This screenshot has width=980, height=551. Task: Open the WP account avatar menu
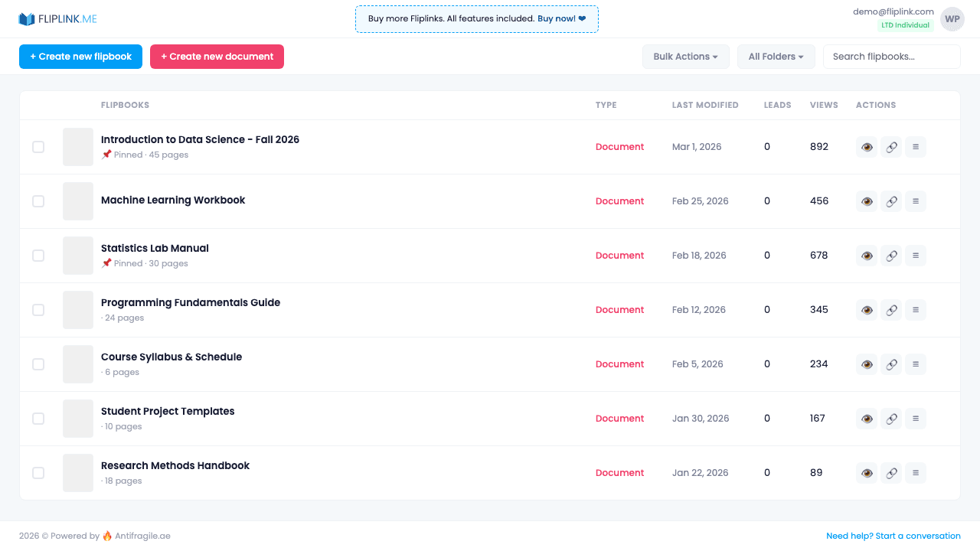tap(952, 18)
